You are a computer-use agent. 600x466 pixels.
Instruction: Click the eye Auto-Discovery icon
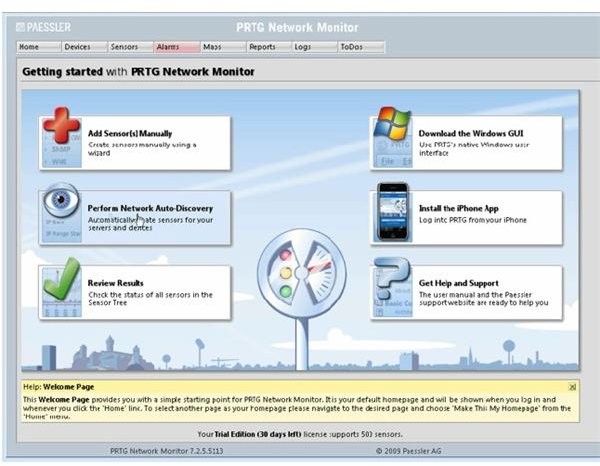61,200
